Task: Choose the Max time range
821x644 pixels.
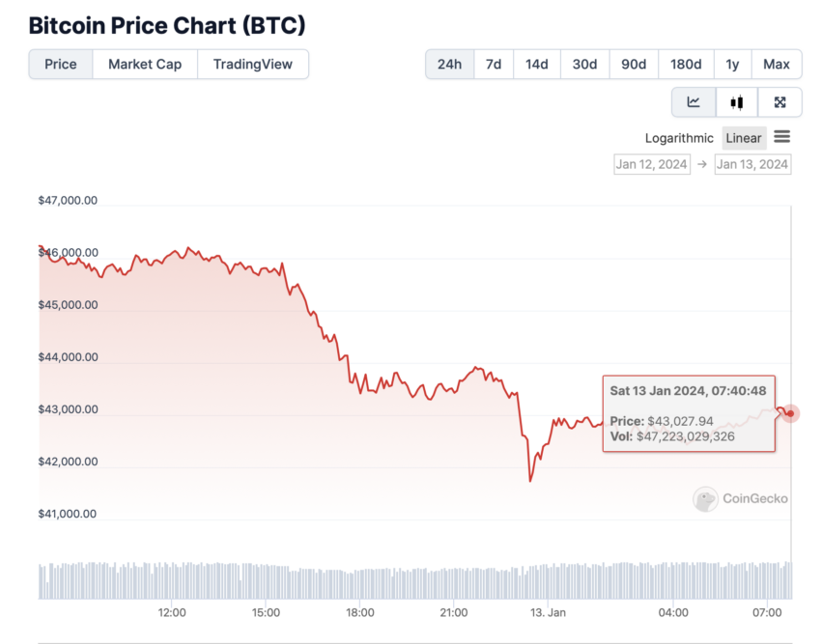Action: [x=777, y=65]
